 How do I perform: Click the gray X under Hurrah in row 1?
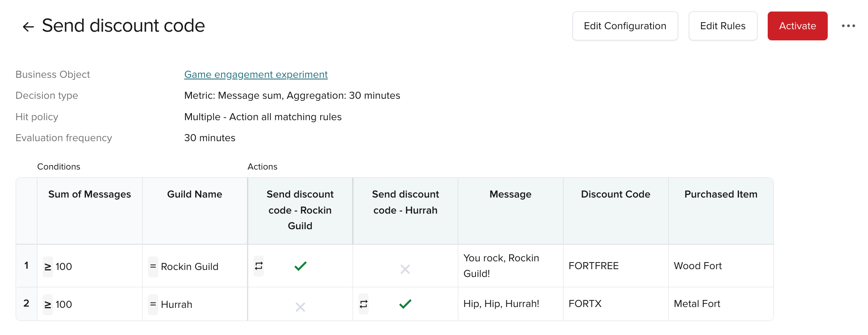pyautogui.click(x=405, y=269)
